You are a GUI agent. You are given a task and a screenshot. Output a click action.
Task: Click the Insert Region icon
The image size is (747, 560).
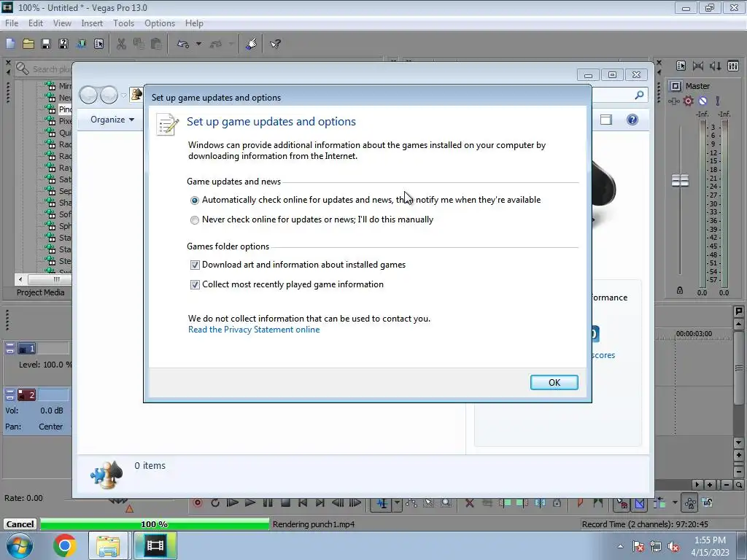coord(598,503)
